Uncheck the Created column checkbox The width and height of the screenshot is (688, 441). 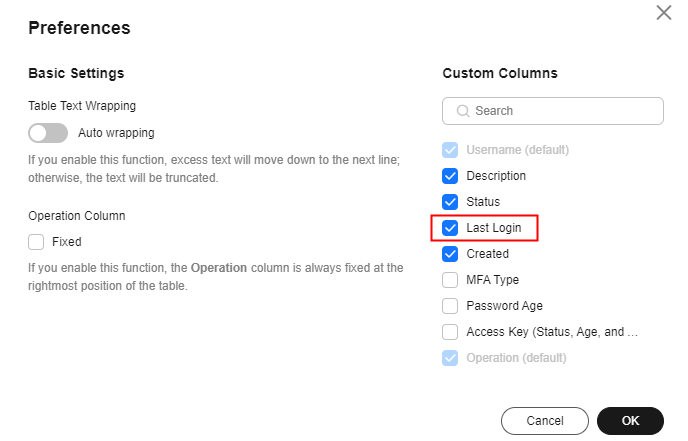click(450, 254)
